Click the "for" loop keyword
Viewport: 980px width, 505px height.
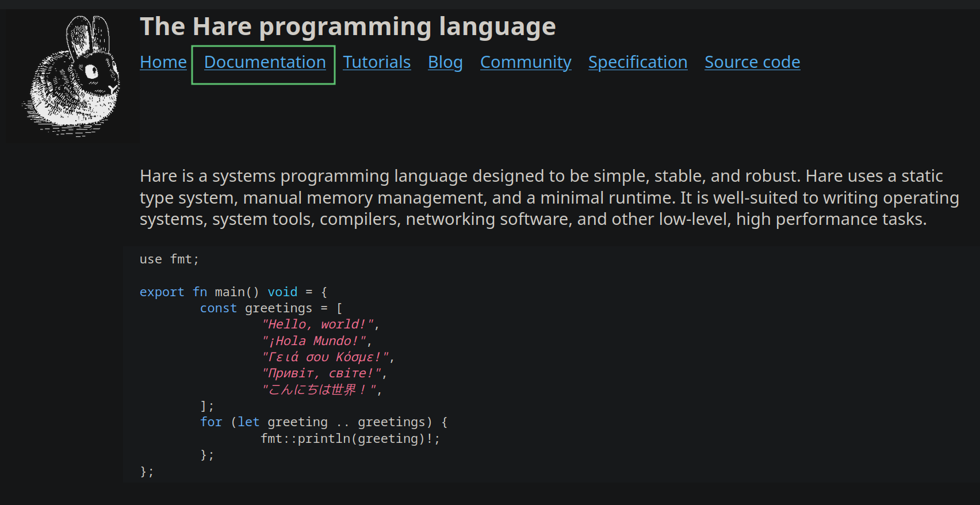coord(211,422)
